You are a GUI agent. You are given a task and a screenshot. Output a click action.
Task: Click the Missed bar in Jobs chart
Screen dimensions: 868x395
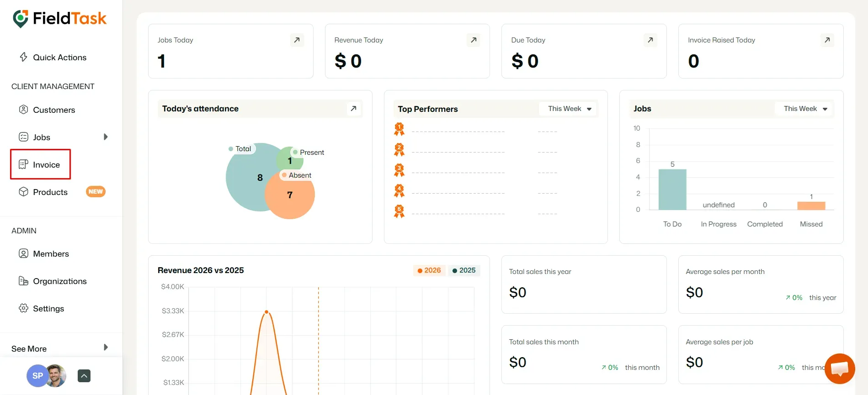tap(811, 206)
